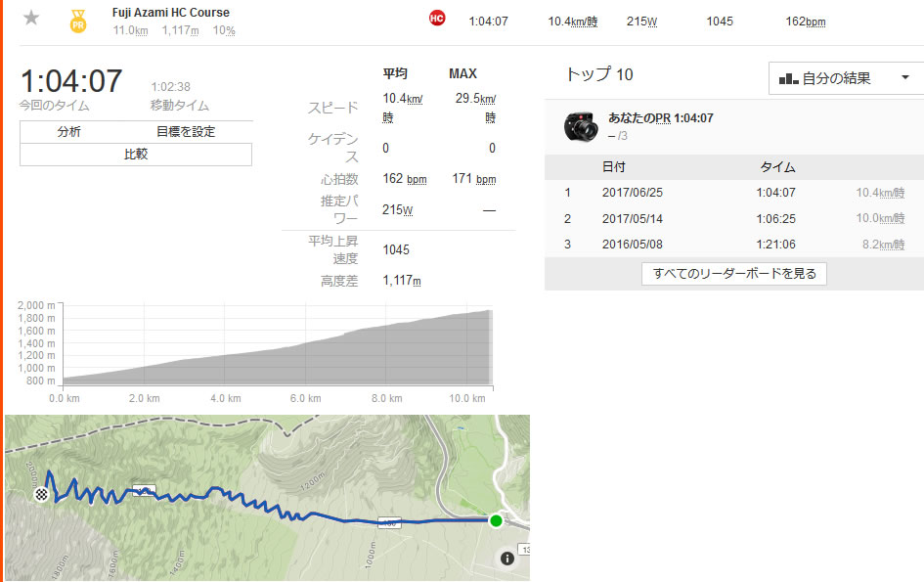
Task: Click the map info icon
Action: (x=506, y=559)
